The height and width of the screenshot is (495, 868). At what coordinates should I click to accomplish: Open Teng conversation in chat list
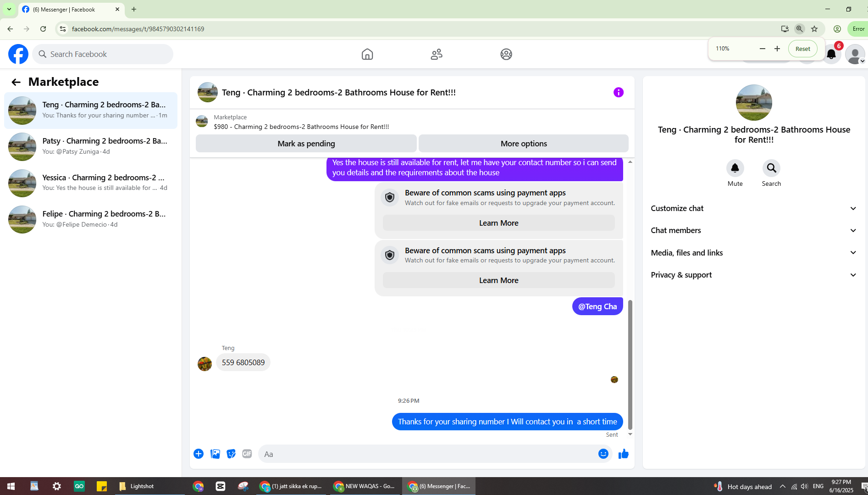[x=91, y=111]
